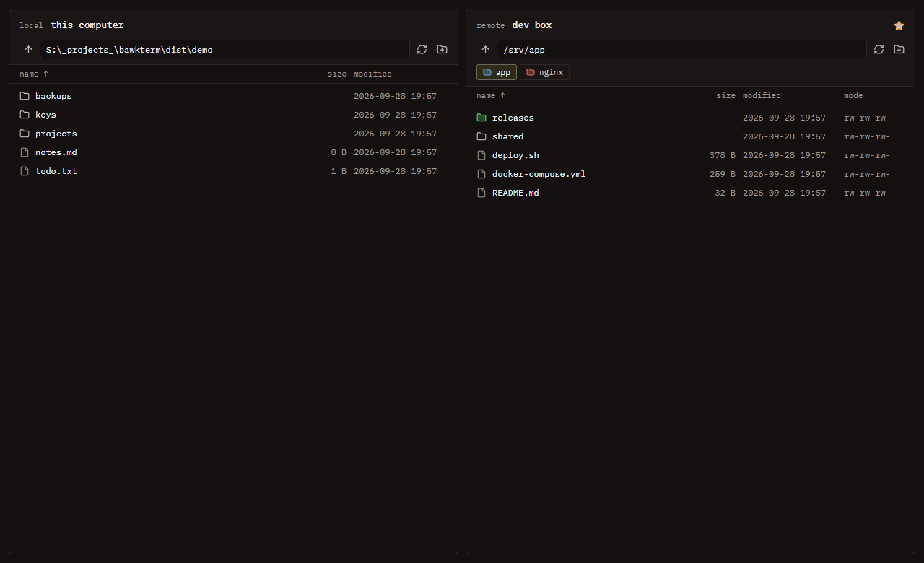Click the 259 B size value
924x563 pixels.
(x=723, y=174)
